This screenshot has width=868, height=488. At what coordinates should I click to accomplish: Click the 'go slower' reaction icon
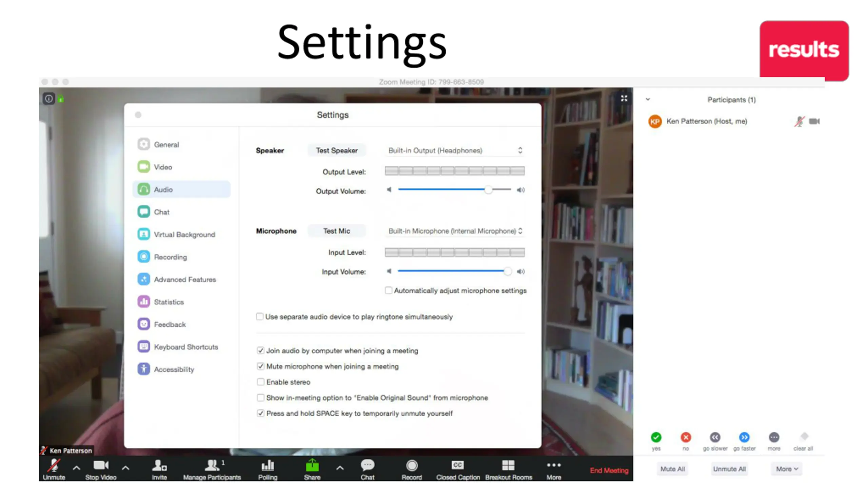[x=715, y=437]
